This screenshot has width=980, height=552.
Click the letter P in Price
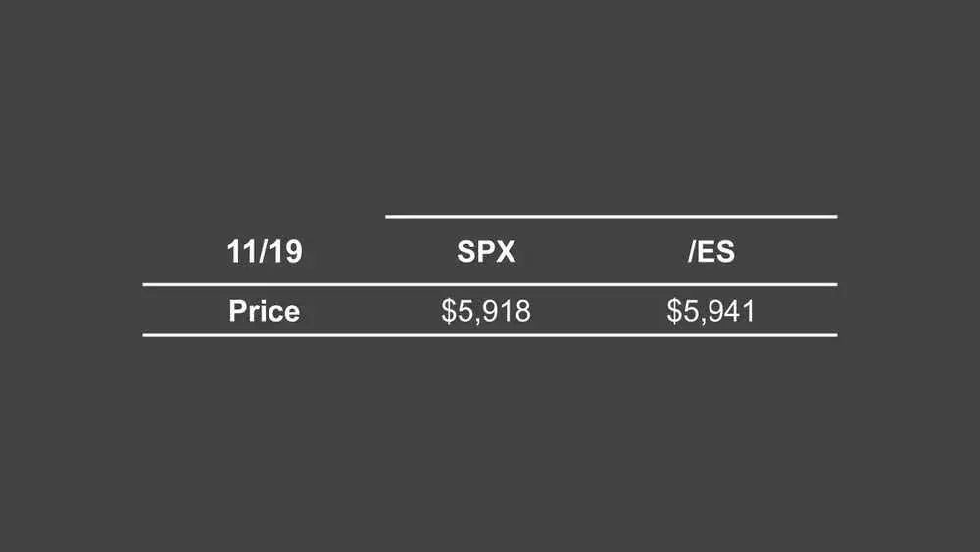pyautogui.click(x=237, y=311)
